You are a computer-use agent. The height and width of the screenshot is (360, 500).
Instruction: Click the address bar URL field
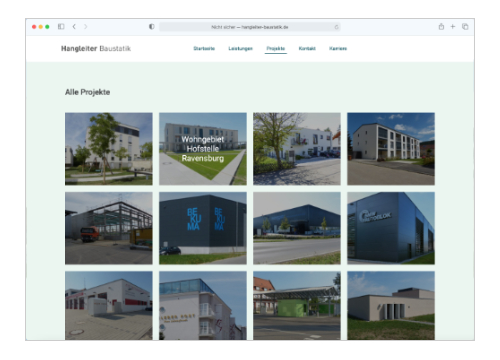pyautogui.click(x=250, y=27)
